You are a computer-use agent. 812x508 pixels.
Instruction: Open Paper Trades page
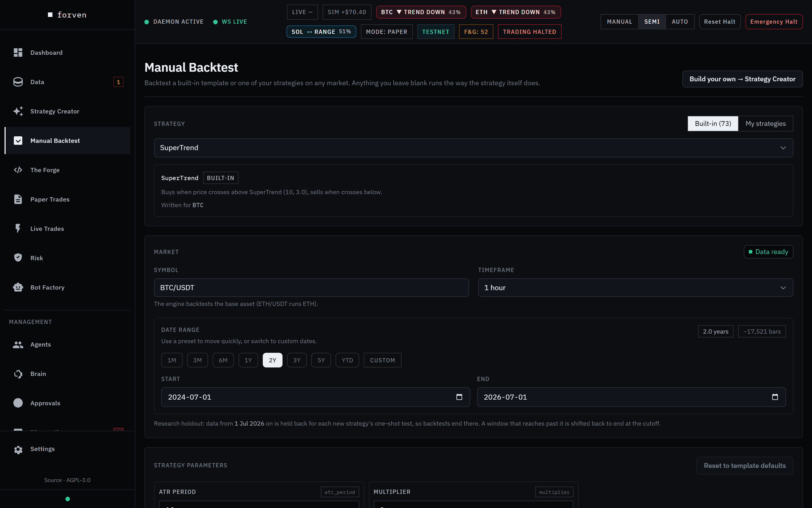click(67, 199)
